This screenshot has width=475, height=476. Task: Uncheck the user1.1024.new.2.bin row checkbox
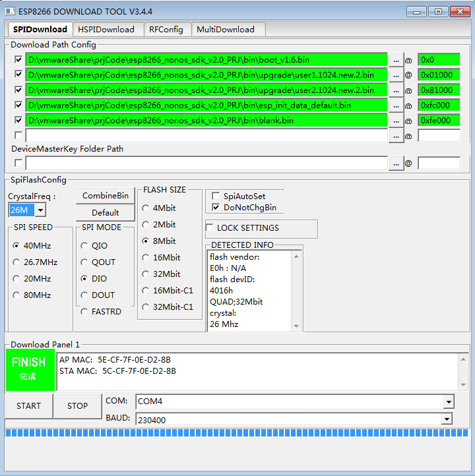[x=18, y=74]
